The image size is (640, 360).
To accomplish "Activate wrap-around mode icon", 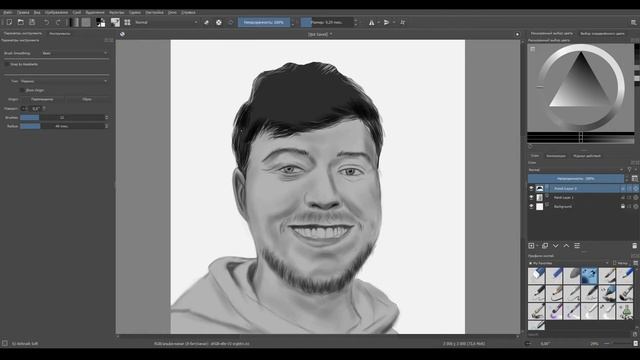I will tap(403, 22).
